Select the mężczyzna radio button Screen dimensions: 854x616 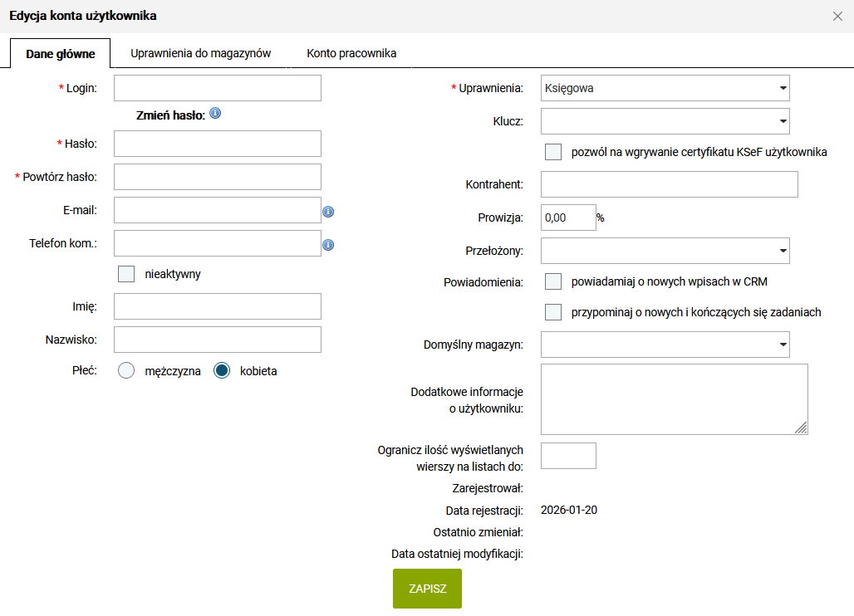pos(126,371)
